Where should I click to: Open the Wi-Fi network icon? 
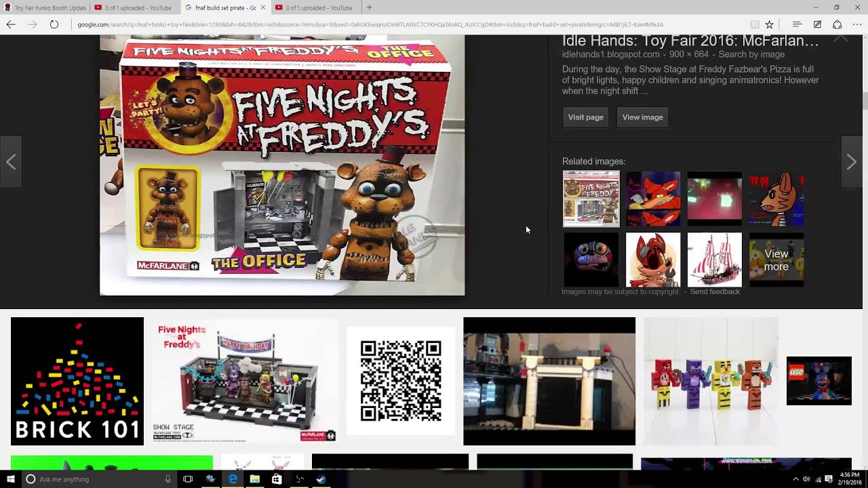point(818,479)
